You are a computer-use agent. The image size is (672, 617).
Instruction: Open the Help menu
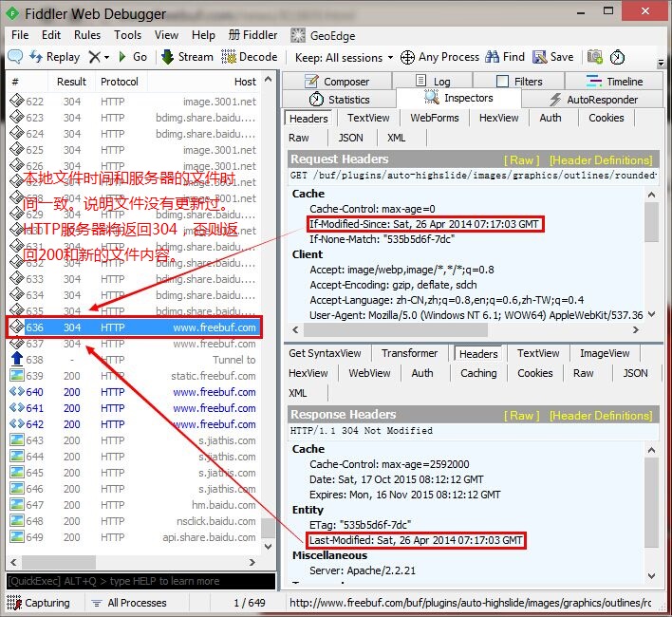[x=203, y=35]
